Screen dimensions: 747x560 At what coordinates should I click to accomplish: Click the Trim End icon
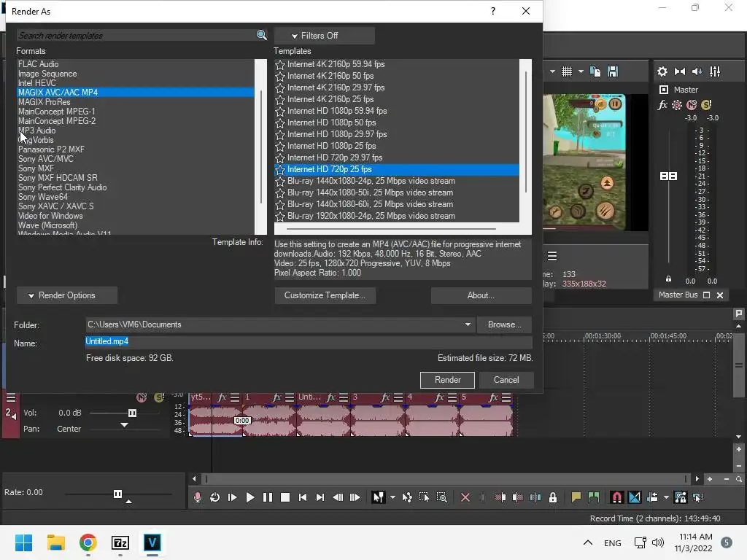click(518, 497)
